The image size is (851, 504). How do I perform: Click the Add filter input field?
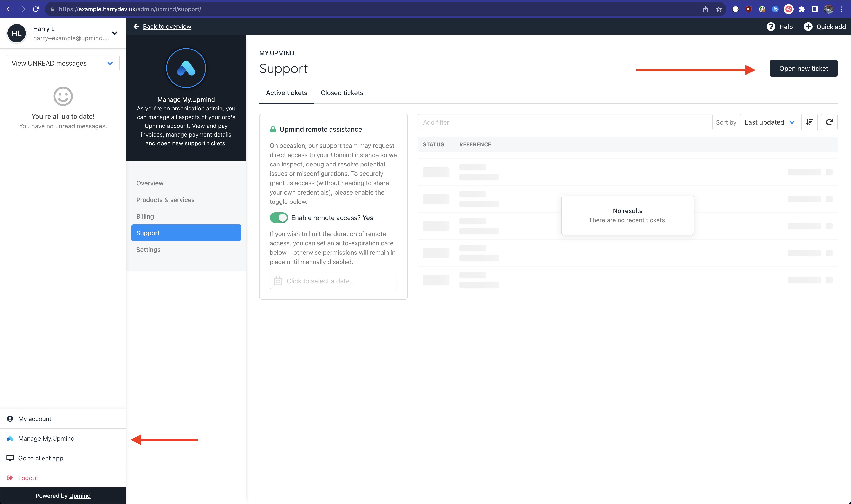[564, 122]
